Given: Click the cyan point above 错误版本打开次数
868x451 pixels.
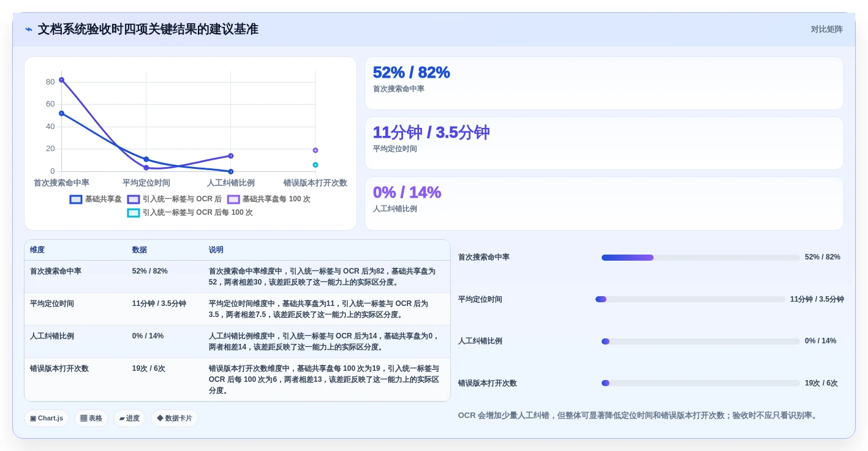Looking at the screenshot, I should click(315, 165).
